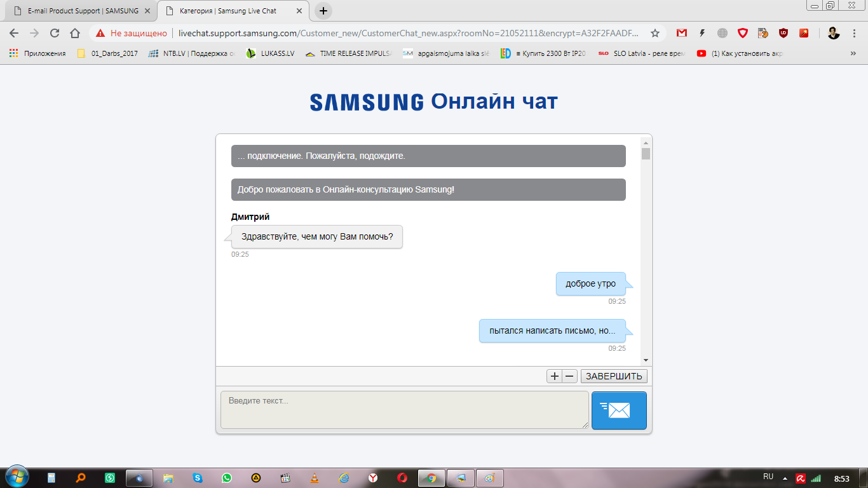Send the chat message with envelope button
This screenshot has height=488, width=868.
click(619, 410)
